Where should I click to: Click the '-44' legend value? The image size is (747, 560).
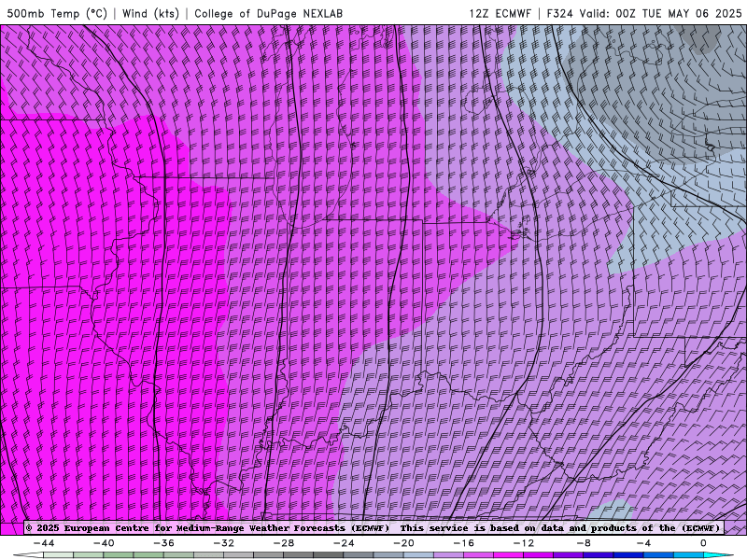(44, 543)
